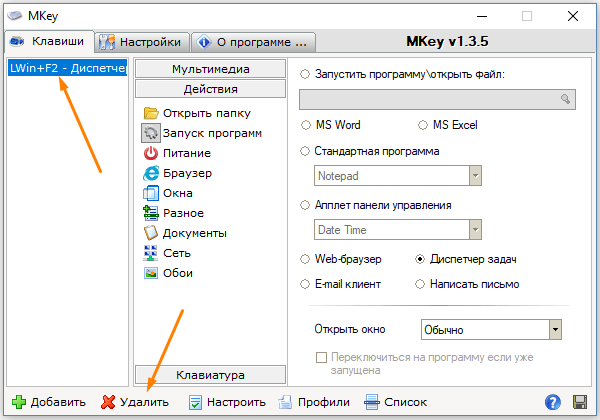600x420 pixels.
Task: Select the Web-браузер radio button
Action: [x=305, y=259]
